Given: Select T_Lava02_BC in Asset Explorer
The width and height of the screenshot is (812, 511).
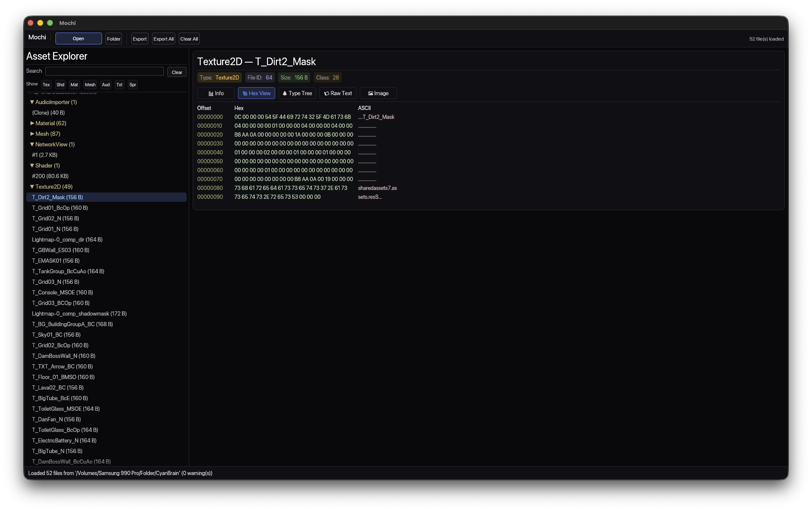Looking at the screenshot, I should [58, 387].
